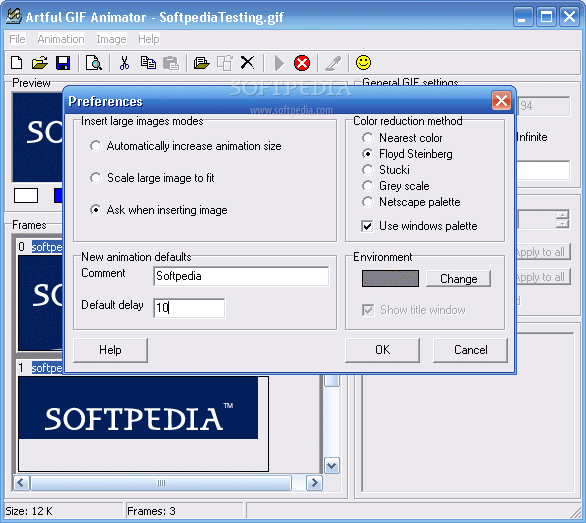Image resolution: width=586 pixels, height=523 pixels.
Task: Click upper Apply to all button
Action: [x=543, y=252]
